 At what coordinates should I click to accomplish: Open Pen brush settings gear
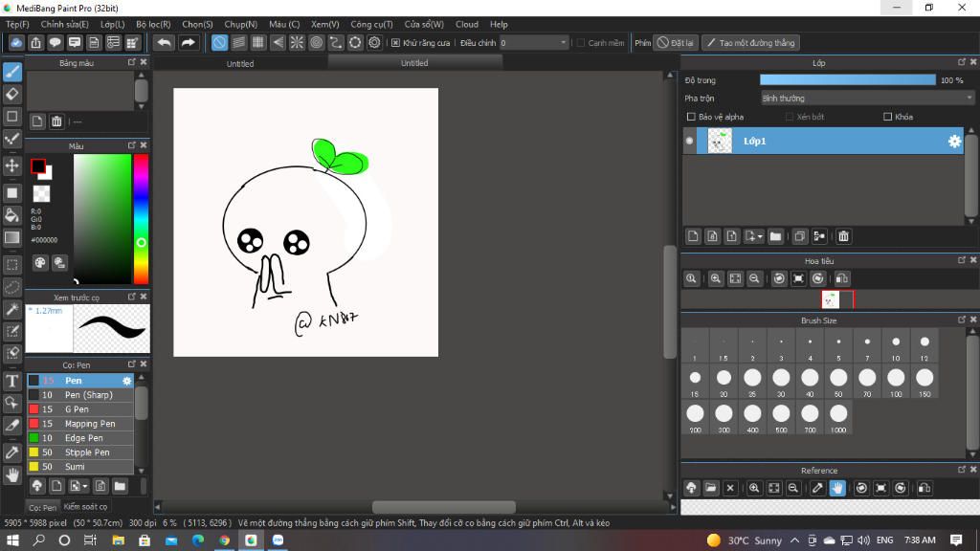pyautogui.click(x=127, y=381)
